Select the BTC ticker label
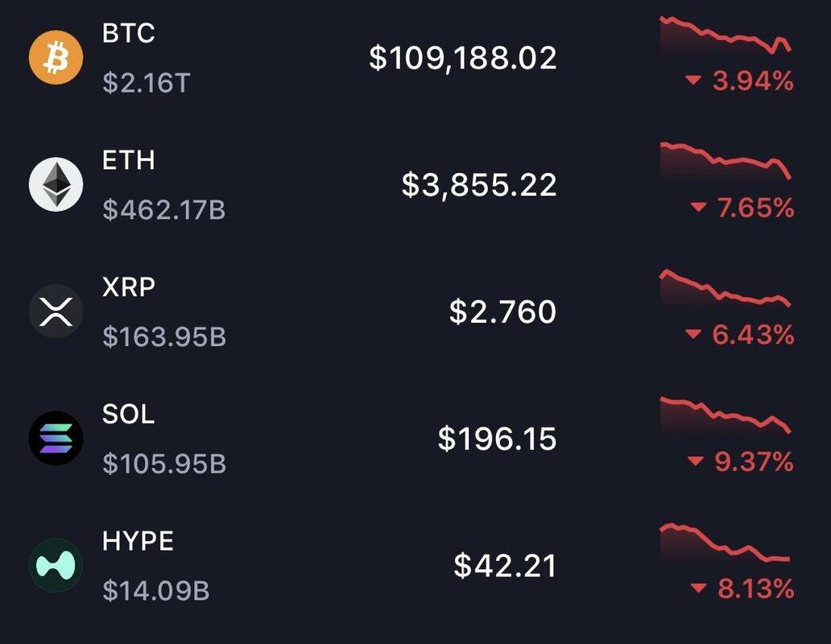 [x=128, y=33]
